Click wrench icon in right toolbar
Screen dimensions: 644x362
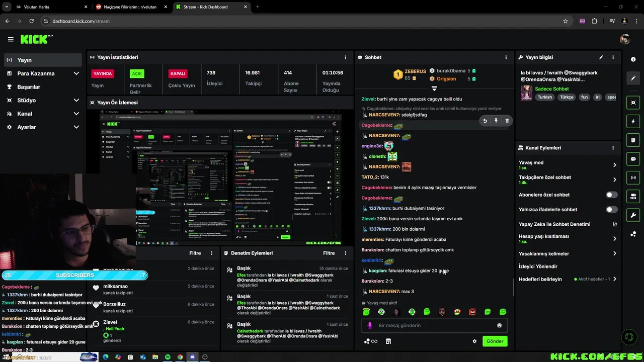click(x=633, y=215)
